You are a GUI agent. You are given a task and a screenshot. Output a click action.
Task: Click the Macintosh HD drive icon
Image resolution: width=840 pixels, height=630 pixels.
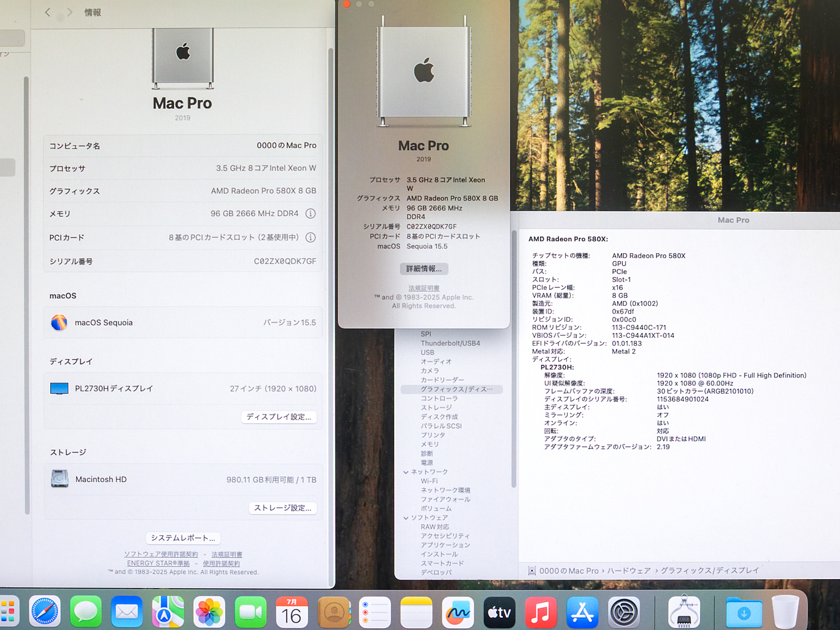pos(59,479)
